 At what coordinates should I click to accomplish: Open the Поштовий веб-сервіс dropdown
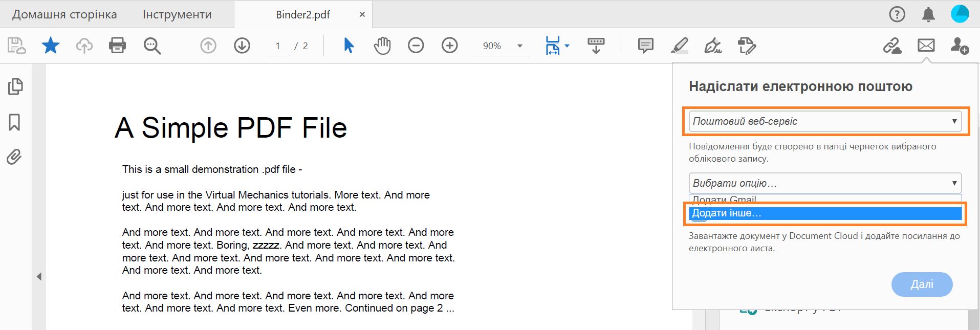pos(825,121)
